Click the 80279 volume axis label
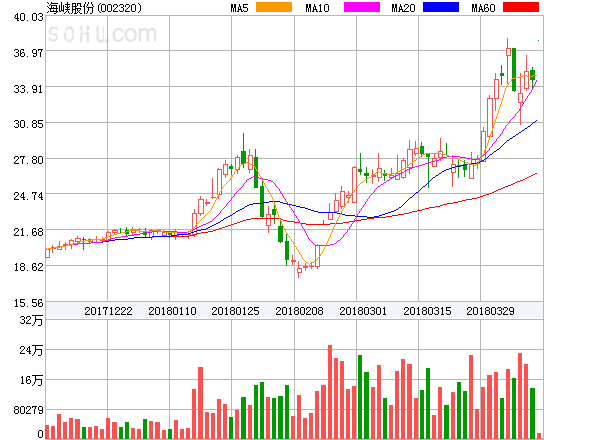This screenshot has height=440, width=600. pos(29,410)
